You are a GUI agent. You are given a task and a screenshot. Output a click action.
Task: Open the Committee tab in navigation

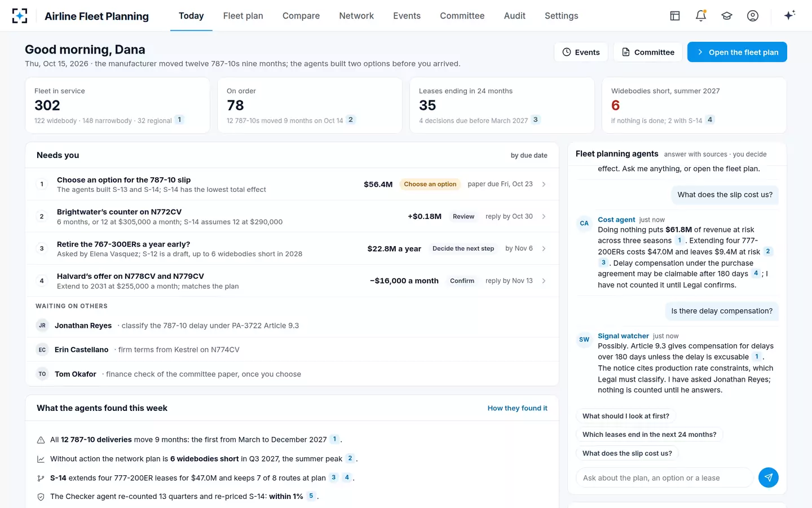462,16
